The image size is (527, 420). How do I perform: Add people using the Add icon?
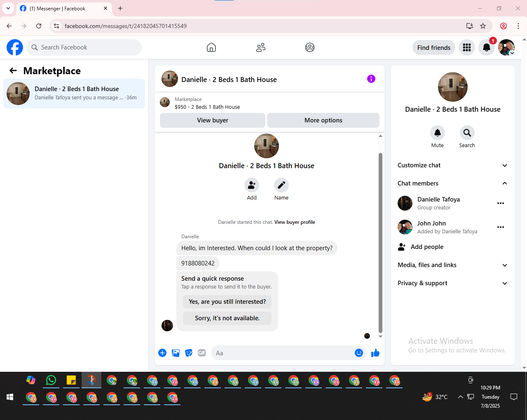pyautogui.click(x=252, y=185)
